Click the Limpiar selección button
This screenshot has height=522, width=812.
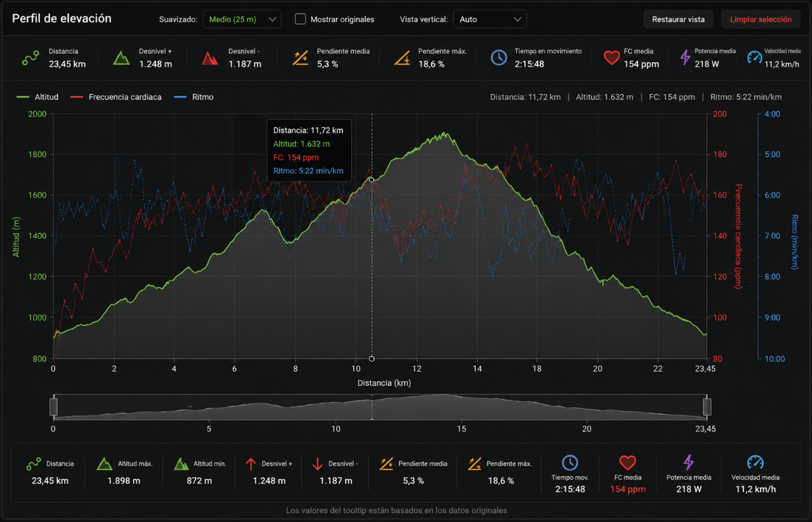coord(761,19)
